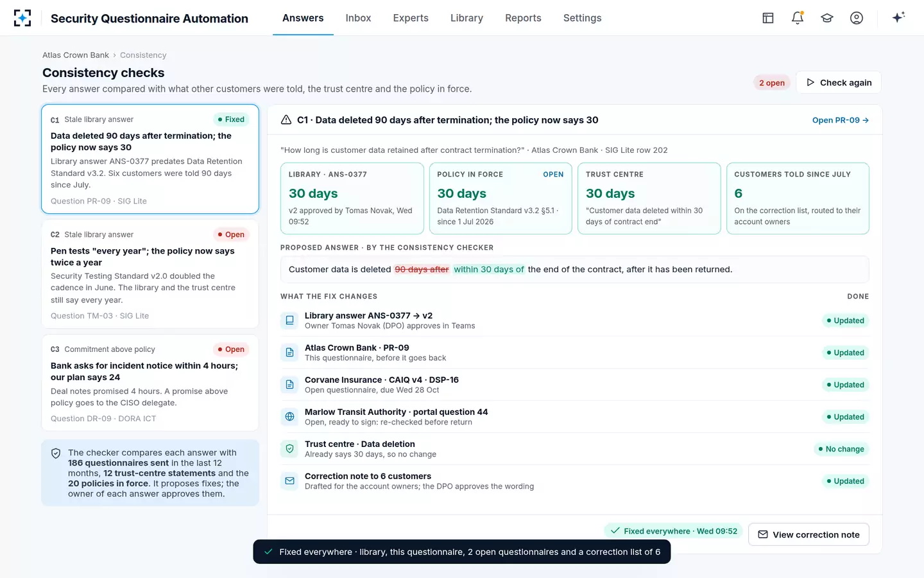
Task: Click the Fixed everywhere Wed 09:52 status chip
Action: pyautogui.click(x=674, y=531)
